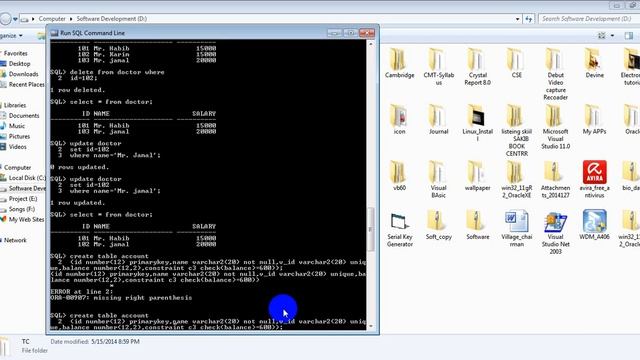
Task: Open the Cambridge folder
Action: [x=399, y=63]
